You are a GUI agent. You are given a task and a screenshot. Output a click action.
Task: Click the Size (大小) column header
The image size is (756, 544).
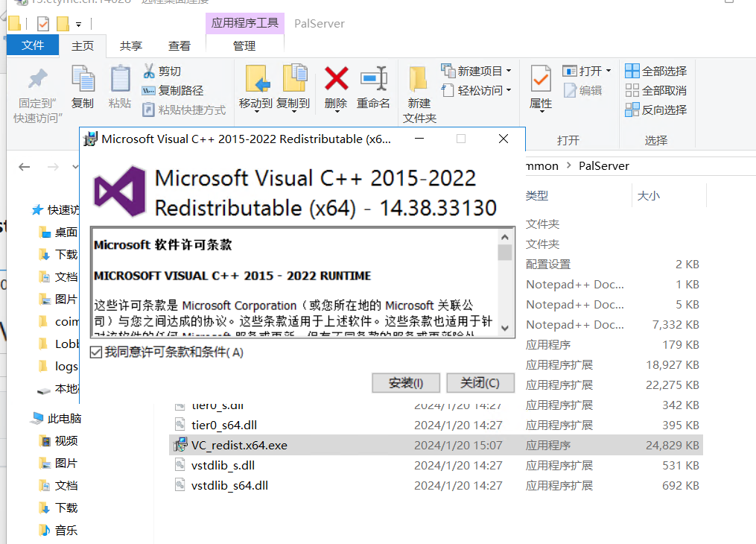tap(649, 195)
